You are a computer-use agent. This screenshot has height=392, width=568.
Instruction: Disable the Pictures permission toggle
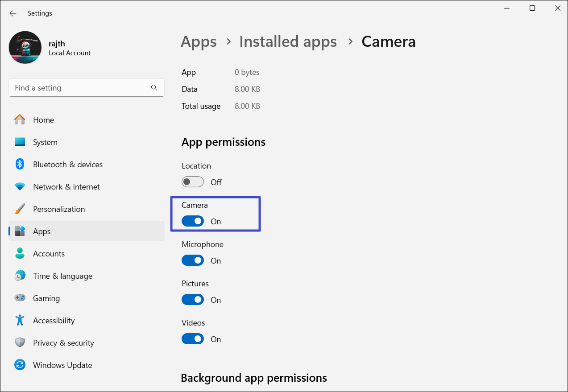192,299
